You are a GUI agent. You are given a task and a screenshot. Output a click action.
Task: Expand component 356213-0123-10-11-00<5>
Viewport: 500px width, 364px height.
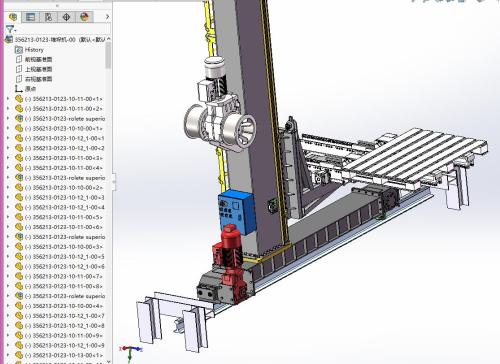point(8,217)
